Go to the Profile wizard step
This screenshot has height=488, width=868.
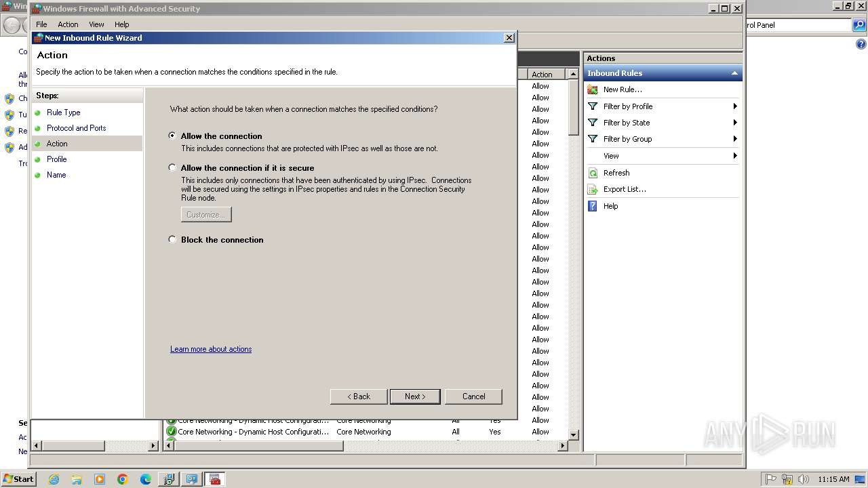click(x=56, y=159)
